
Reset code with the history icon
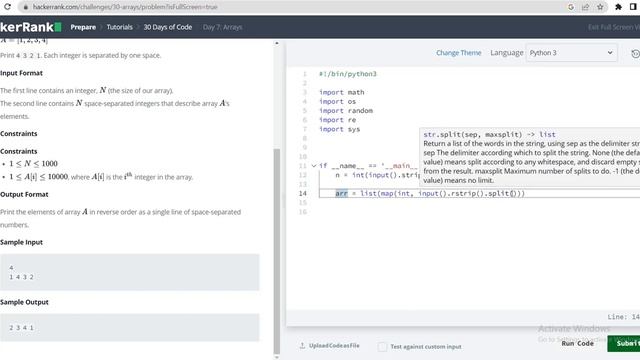(635, 53)
